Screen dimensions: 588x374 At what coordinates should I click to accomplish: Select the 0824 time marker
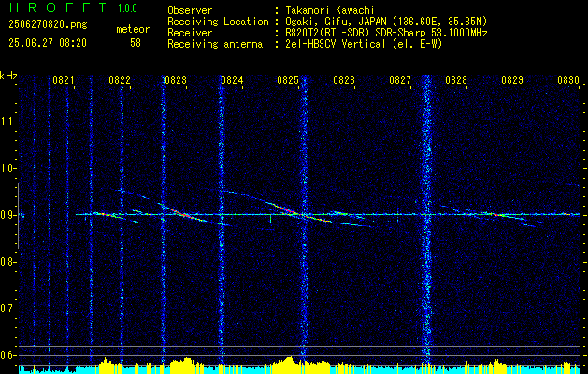(x=232, y=80)
